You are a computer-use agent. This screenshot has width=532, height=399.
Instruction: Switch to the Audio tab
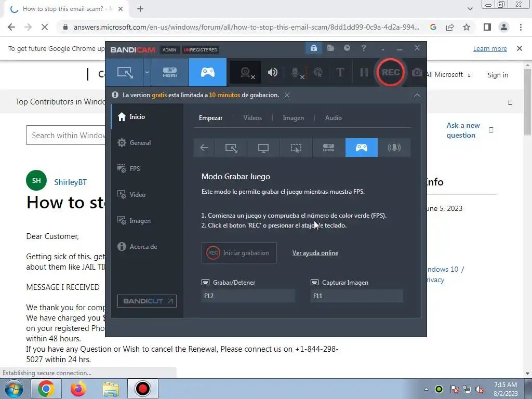(x=333, y=118)
